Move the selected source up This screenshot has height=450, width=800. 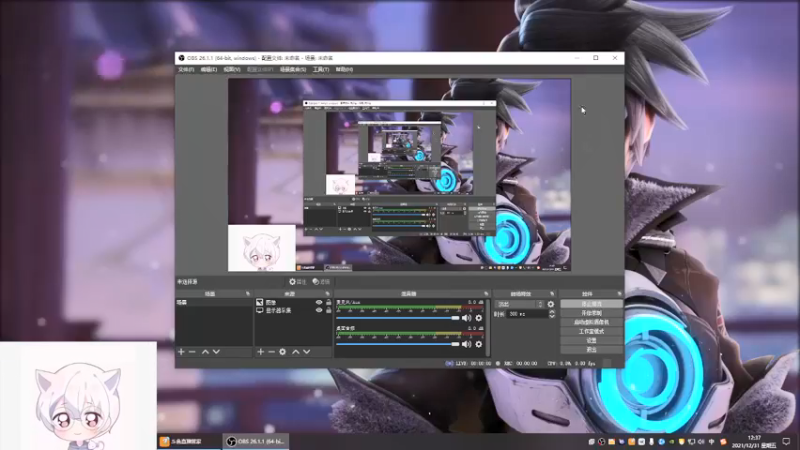click(x=295, y=352)
